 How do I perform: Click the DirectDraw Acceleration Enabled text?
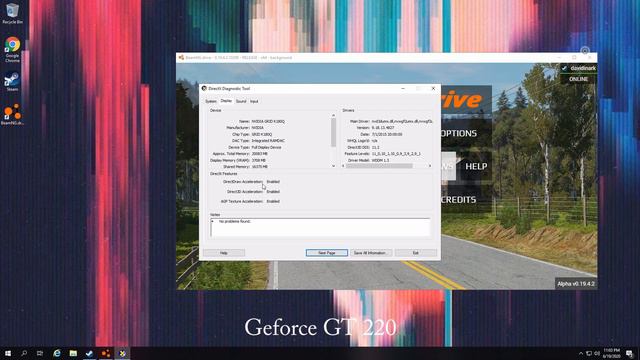tap(273, 182)
